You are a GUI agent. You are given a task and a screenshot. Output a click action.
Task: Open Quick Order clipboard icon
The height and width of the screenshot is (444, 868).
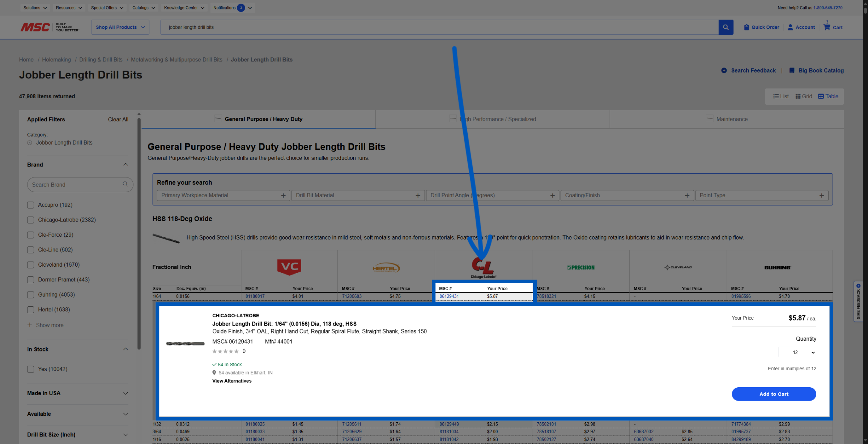tap(746, 27)
